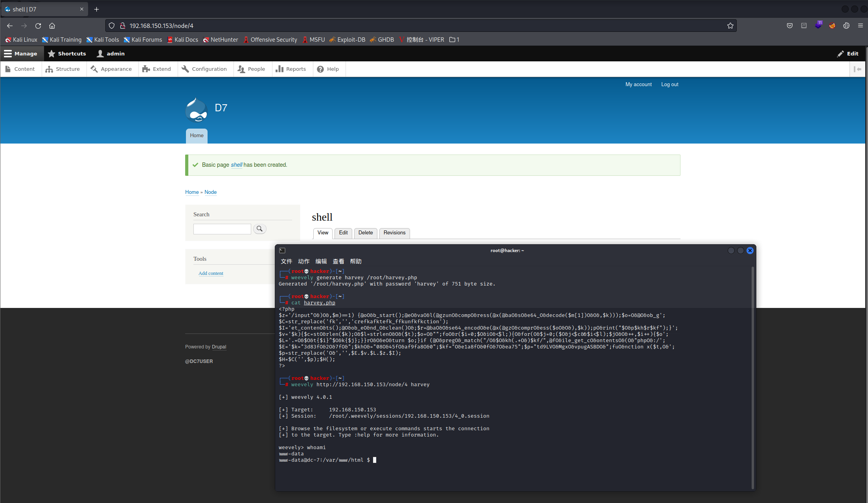Viewport: 868px width, 503px height.
Task: Select the Home navigation tab
Action: (197, 136)
